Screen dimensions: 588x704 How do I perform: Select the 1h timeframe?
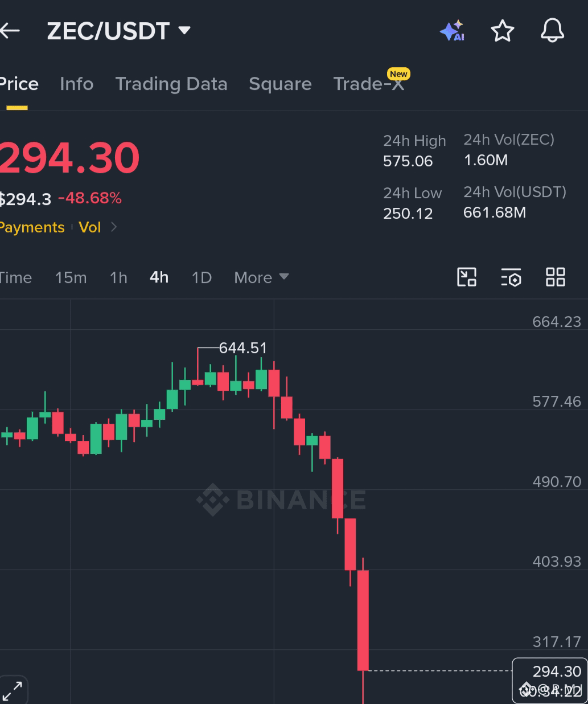(x=118, y=278)
